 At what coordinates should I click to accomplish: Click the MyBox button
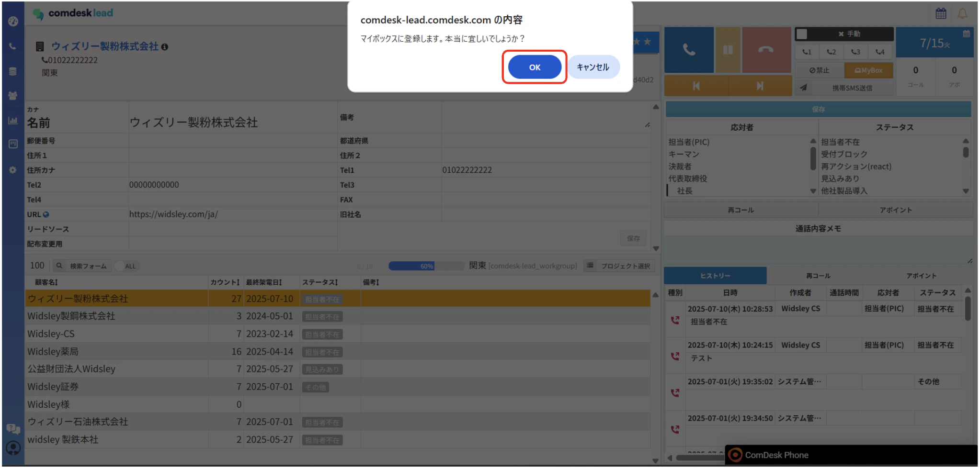click(x=868, y=70)
